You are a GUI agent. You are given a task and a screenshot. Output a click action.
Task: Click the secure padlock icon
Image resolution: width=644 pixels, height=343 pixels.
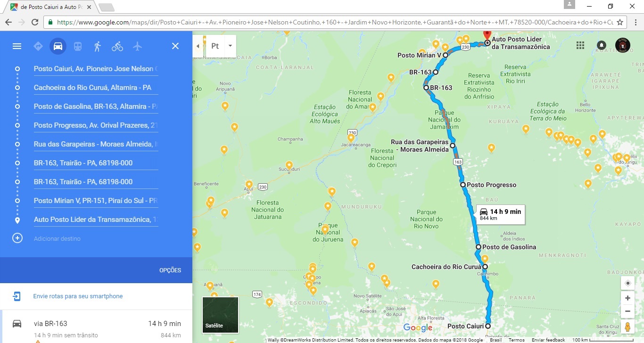pyautogui.click(x=50, y=22)
